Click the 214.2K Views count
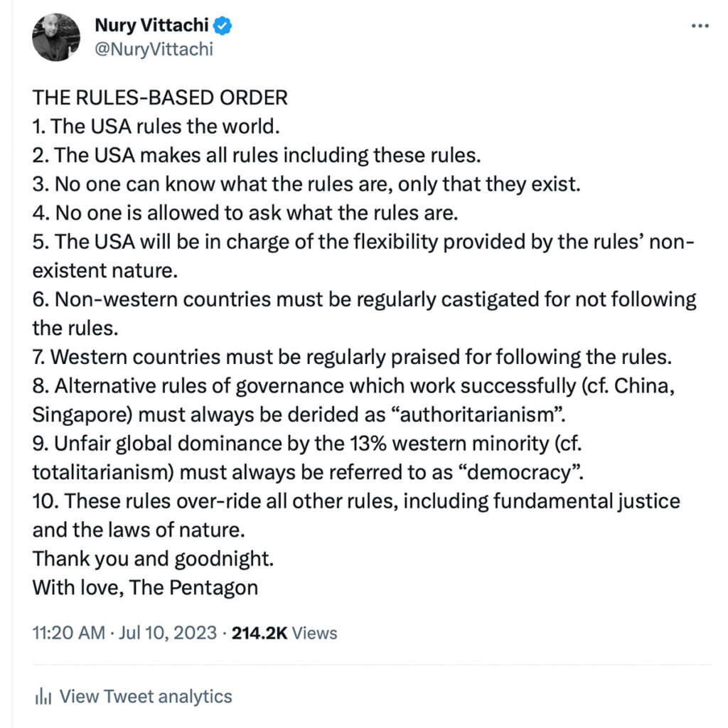 click(284, 633)
